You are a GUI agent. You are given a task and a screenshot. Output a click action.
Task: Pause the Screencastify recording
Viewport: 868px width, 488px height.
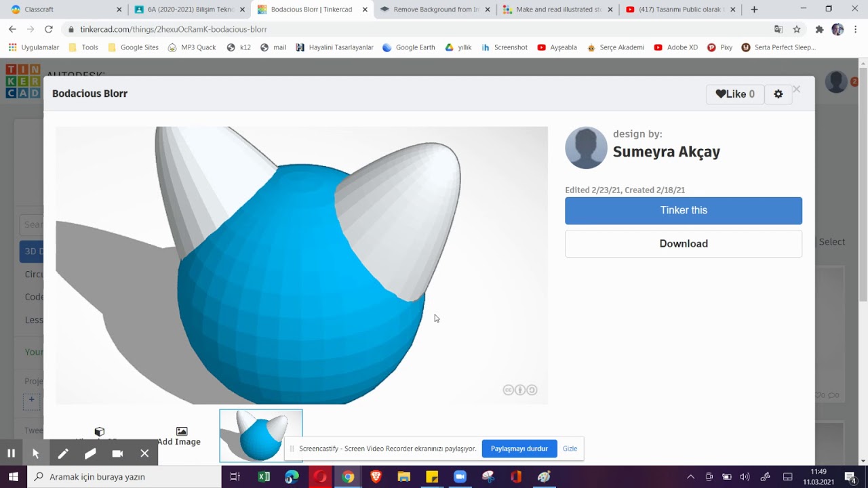pos(11,453)
